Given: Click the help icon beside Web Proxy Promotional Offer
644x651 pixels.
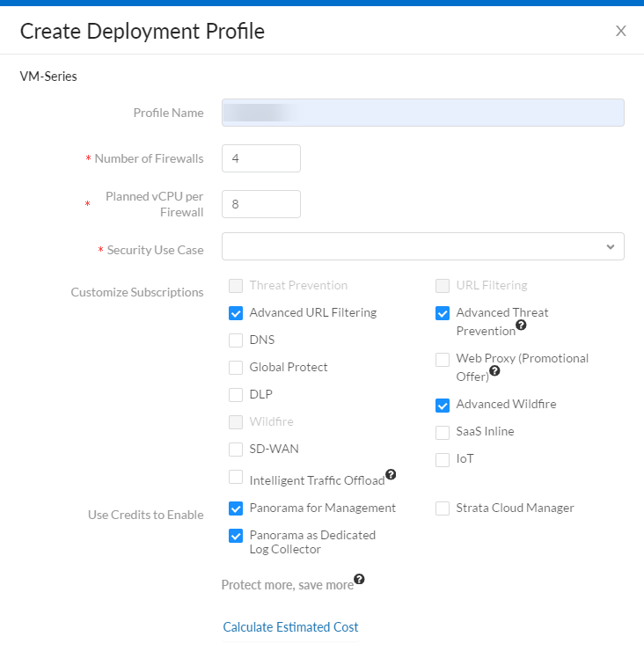Looking at the screenshot, I should tap(494, 370).
